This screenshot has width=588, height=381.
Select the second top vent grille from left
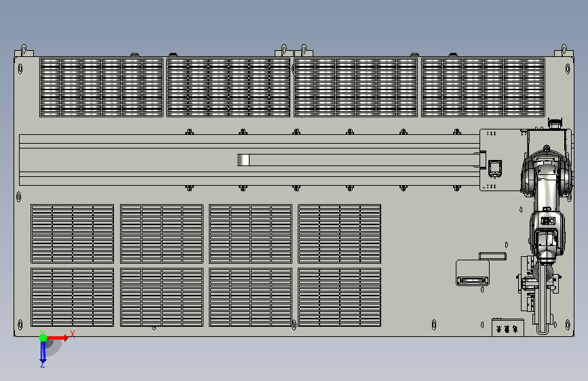point(229,87)
